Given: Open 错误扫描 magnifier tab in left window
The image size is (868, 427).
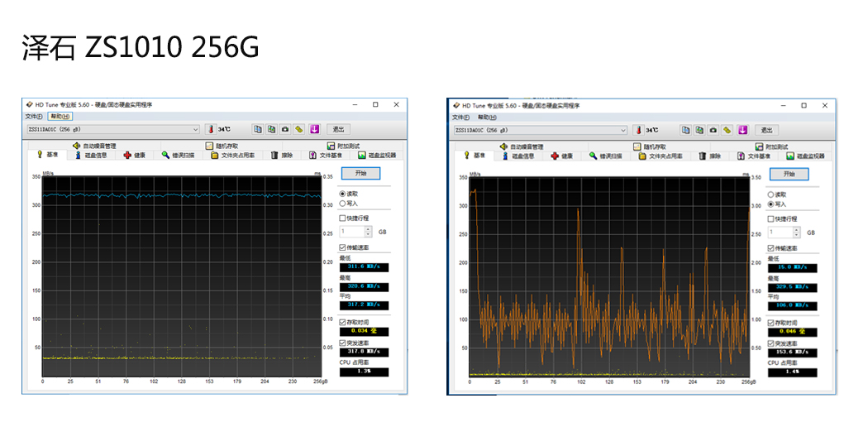Looking at the screenshot, I should [x=179, y=155].
